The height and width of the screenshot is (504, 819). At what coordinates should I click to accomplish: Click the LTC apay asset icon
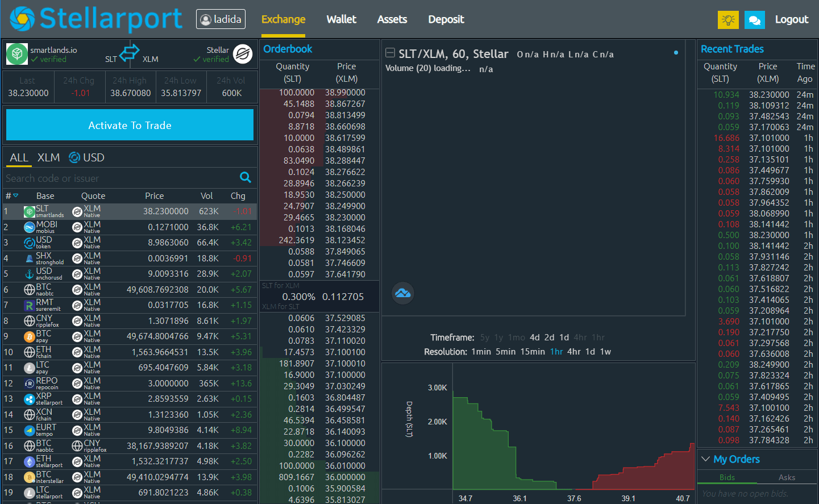tap(30, 368)
